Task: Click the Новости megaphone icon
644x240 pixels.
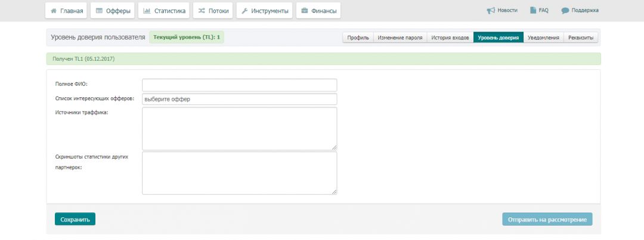Action: click(x=491, y=11)
